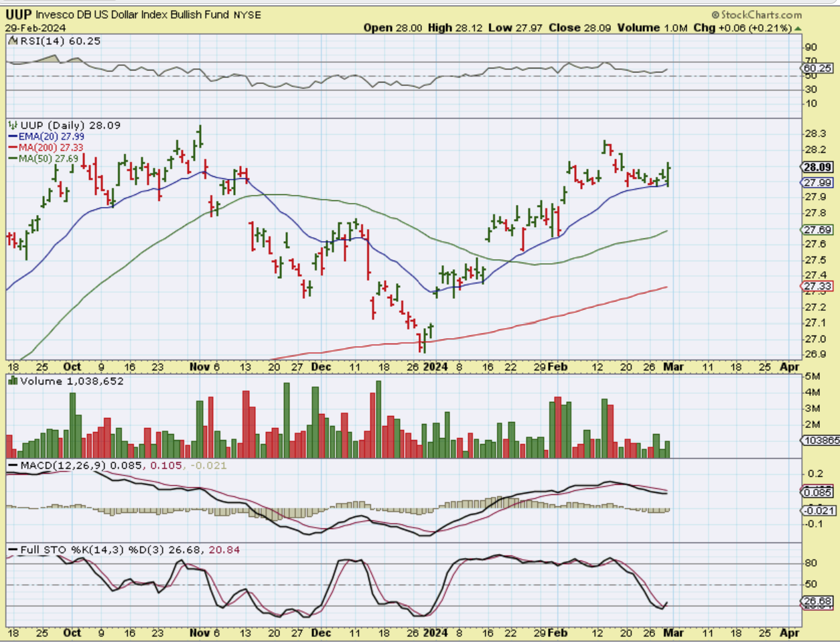The image size is (840, 643).
Task: Click the EMA(20) 27.99 legend entry
Action: [x=46, y=137]
